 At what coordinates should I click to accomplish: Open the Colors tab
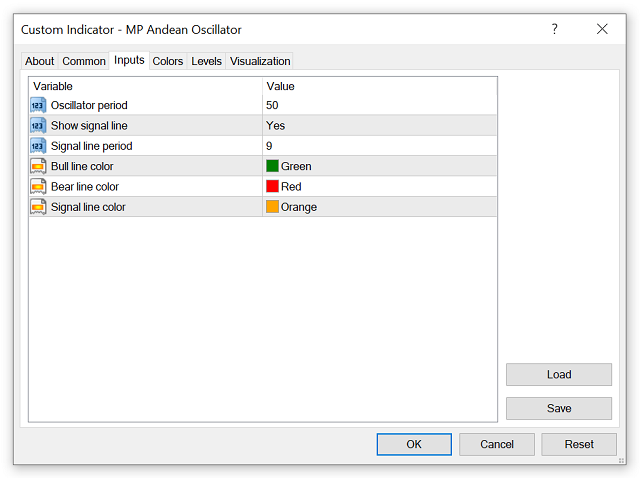pos(168,61)
